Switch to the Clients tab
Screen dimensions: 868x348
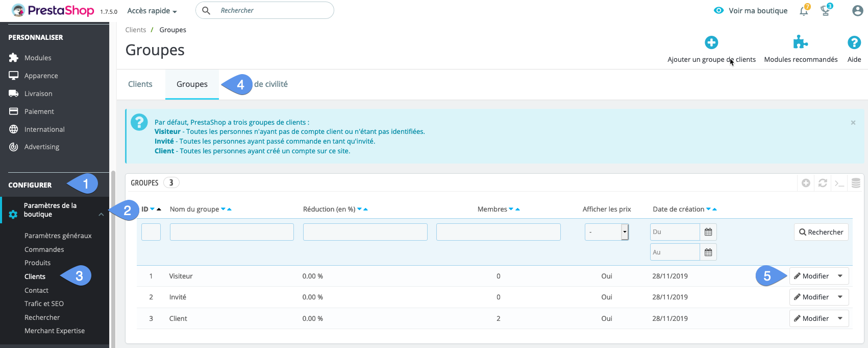pos(140,84)
